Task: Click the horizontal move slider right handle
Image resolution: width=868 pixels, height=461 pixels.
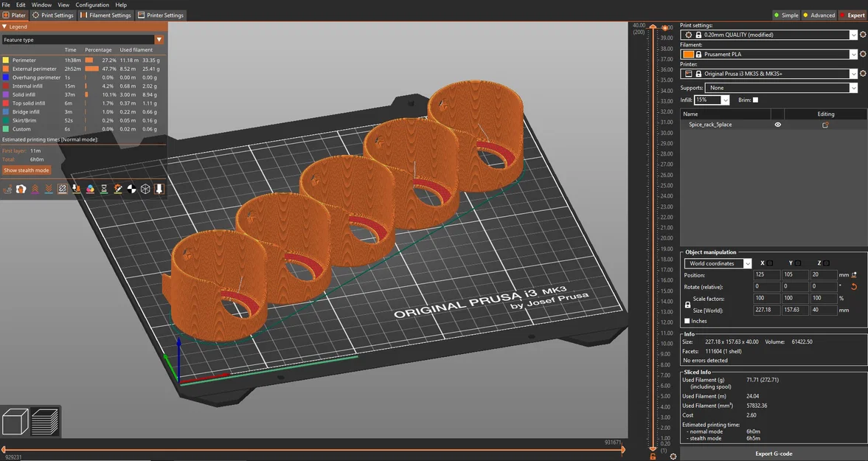Action: (623, 449)
